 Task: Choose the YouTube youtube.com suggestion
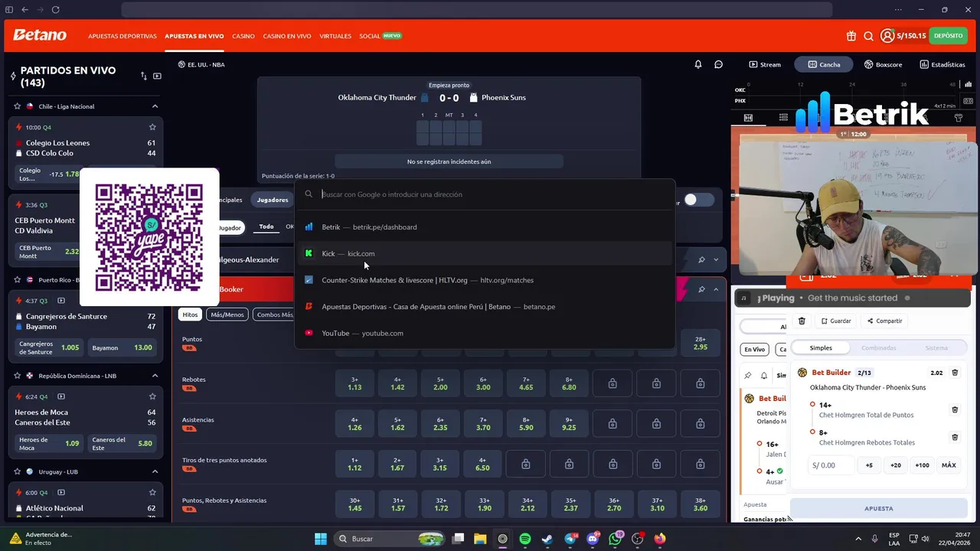(x=484, y=333)
